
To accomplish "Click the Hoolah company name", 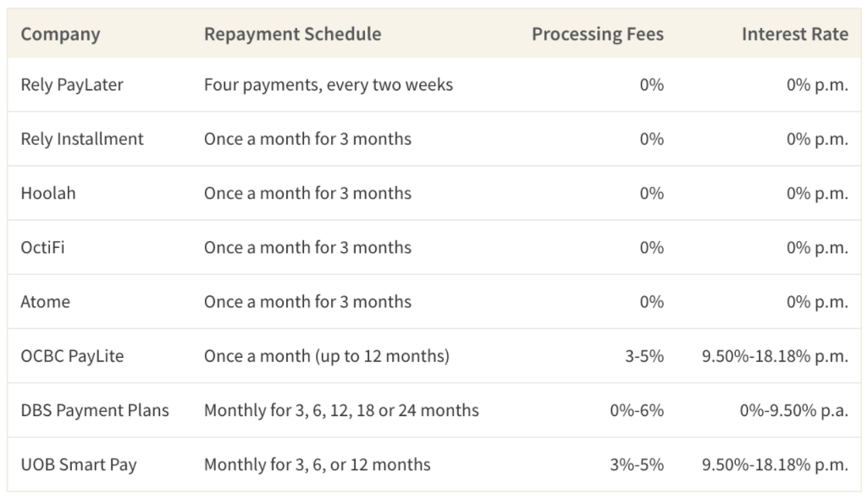I will [x=48, y=193].
